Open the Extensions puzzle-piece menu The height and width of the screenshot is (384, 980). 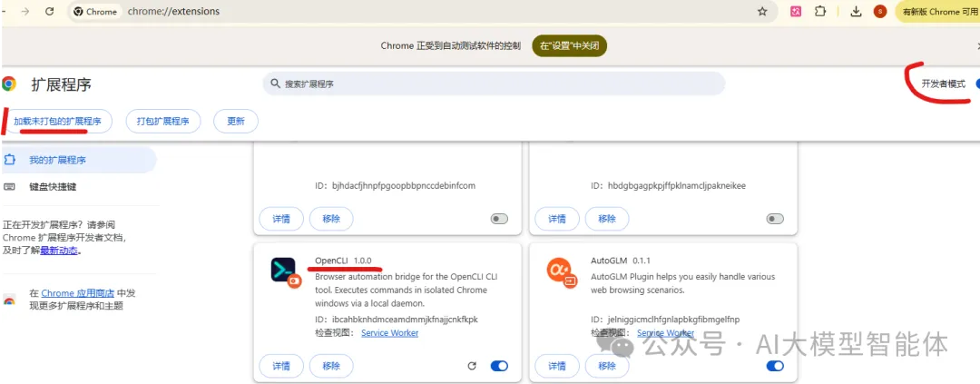tap(820, 12)
